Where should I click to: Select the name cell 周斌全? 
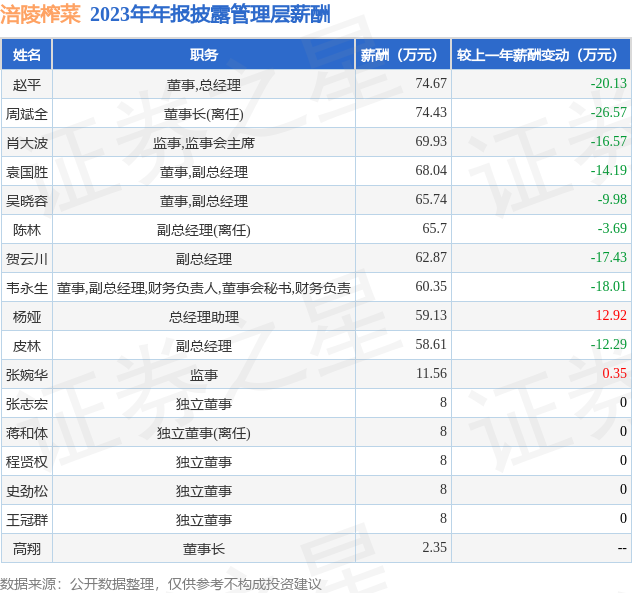27,114
